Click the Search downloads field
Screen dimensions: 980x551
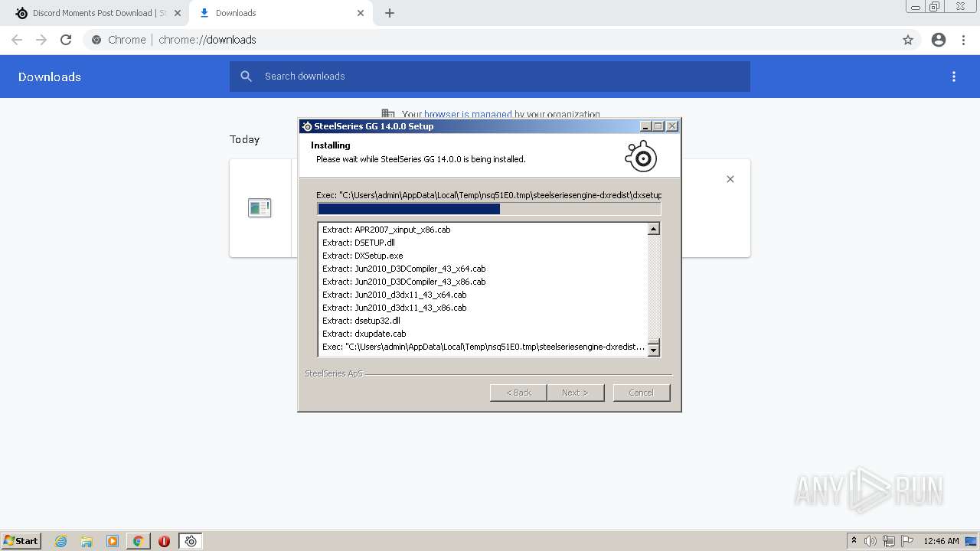490,77
